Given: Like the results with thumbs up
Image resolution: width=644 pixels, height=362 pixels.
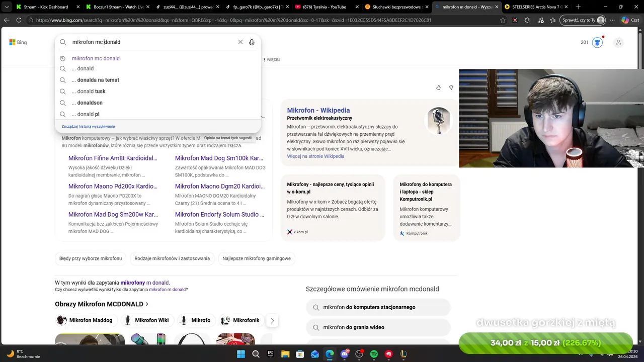Looking at the screenshot, I should (438, 87).
